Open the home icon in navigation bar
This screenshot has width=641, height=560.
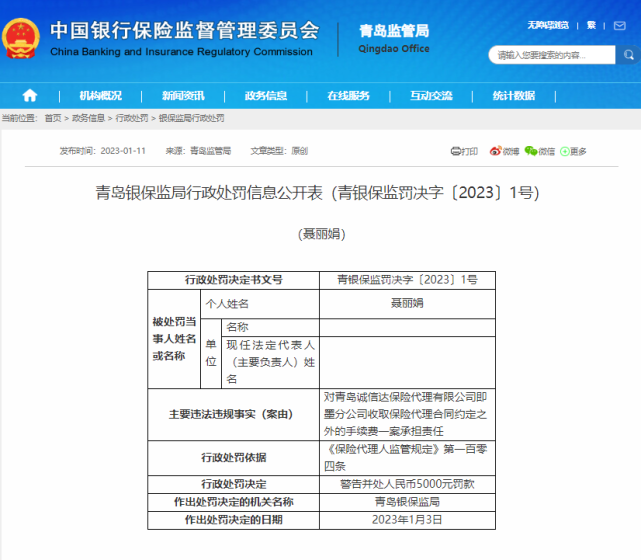[x=30, y=96]
